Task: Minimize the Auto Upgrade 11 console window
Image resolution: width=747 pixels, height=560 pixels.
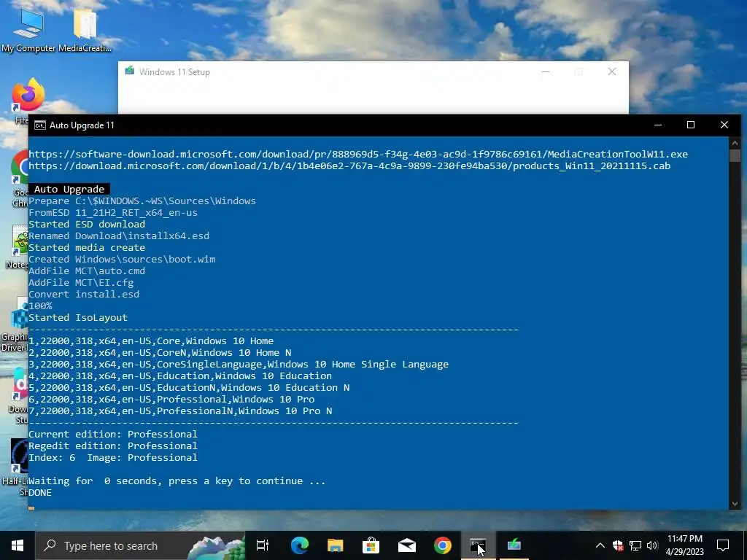Action: click(658, 125)
